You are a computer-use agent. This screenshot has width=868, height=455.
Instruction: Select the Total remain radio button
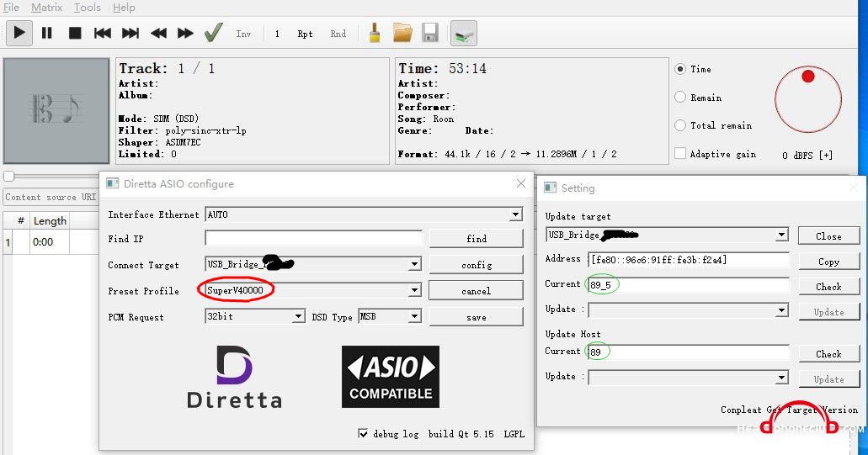click(680, 125)
